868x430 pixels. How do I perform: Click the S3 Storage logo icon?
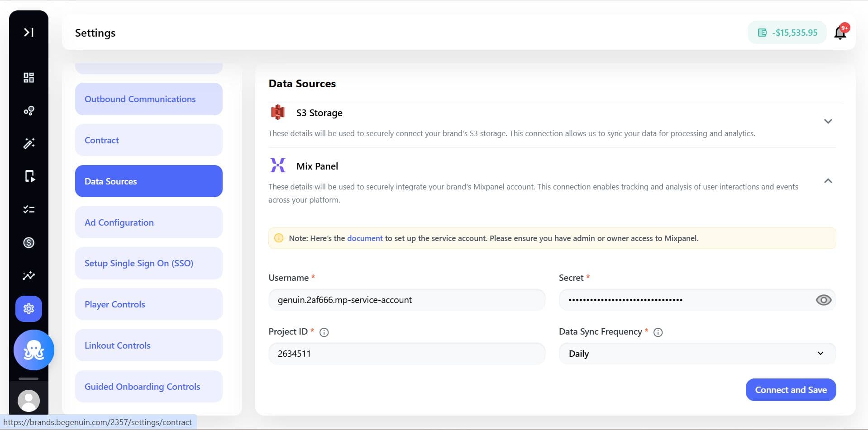[x=277, y=112]
